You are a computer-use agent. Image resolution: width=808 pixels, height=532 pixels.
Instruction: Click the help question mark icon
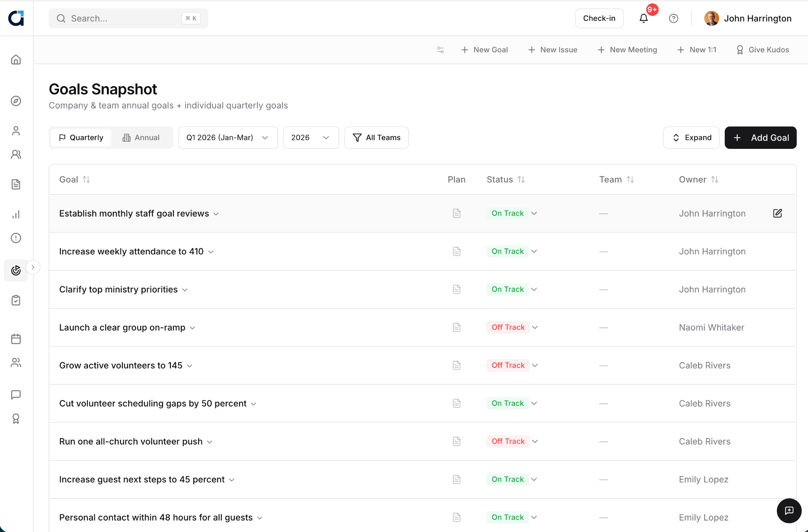pos(674,19)
